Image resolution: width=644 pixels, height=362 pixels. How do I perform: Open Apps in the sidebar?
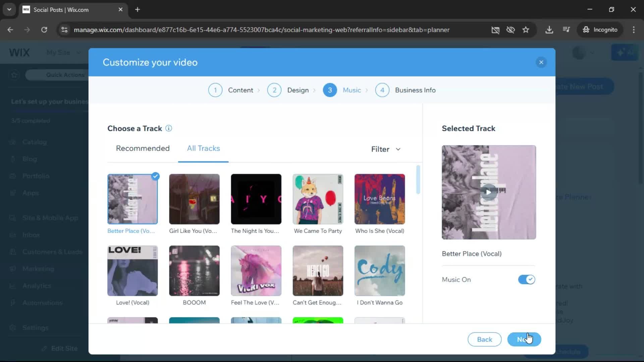pyautogui.click(x=31, y=193)
